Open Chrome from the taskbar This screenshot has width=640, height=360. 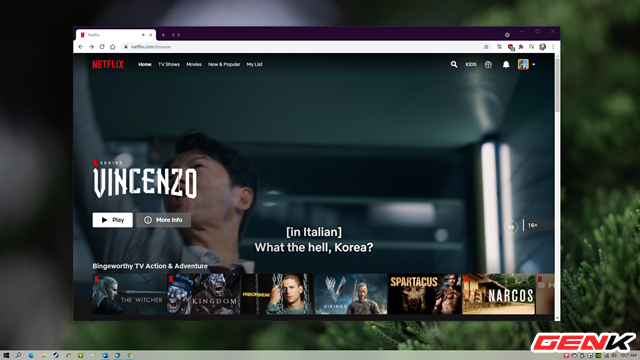130,356
